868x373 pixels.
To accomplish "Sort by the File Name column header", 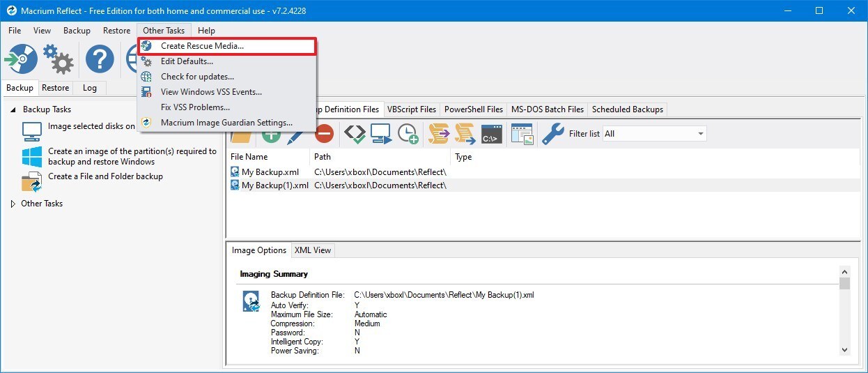I will tap(268, 157).
